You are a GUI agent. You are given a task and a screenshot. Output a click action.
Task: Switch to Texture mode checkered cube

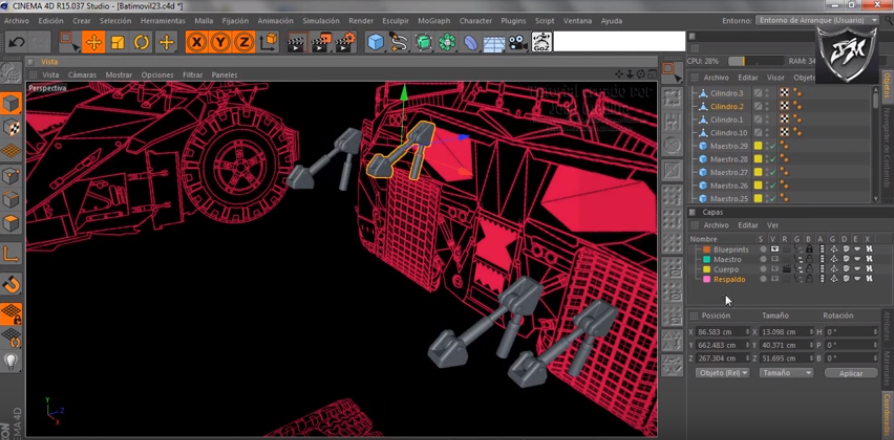(x=11, y=127)
